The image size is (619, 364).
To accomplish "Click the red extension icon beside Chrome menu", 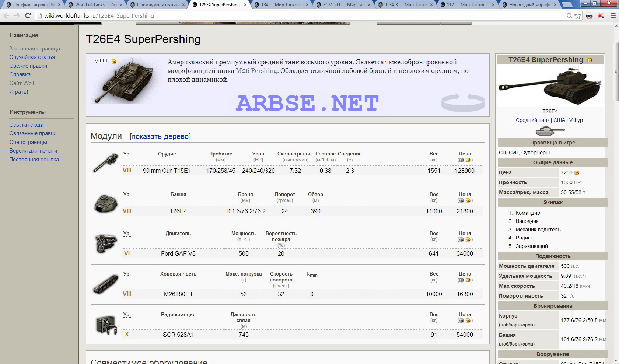I will point(601,16).
